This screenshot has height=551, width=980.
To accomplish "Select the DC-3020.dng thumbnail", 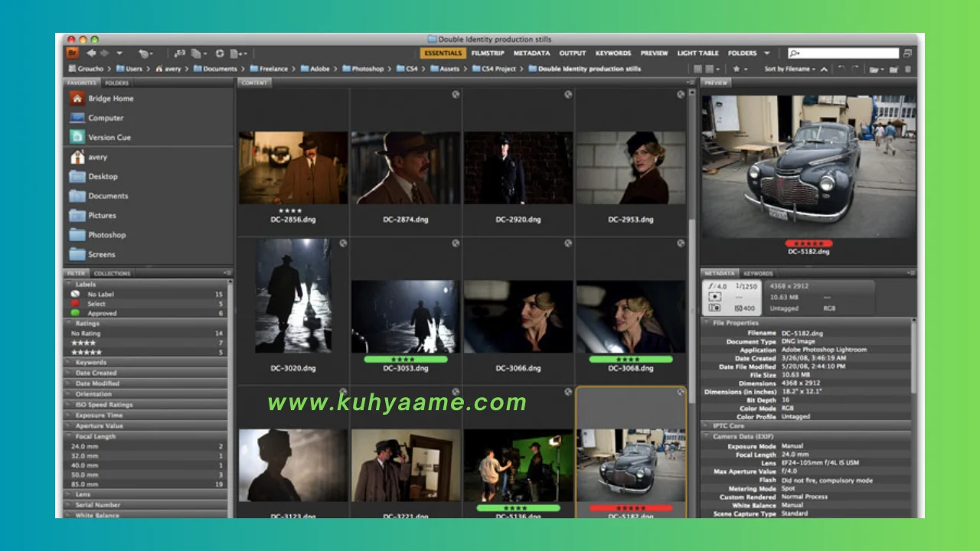I will (x=293, y=295).
